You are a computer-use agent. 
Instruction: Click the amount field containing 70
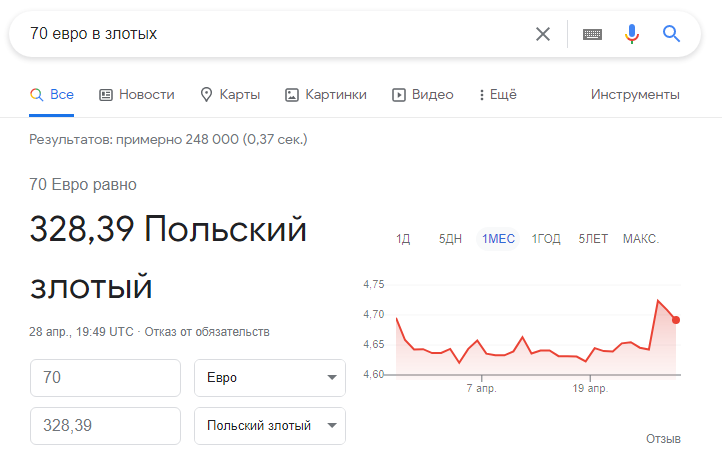(105, 378)
